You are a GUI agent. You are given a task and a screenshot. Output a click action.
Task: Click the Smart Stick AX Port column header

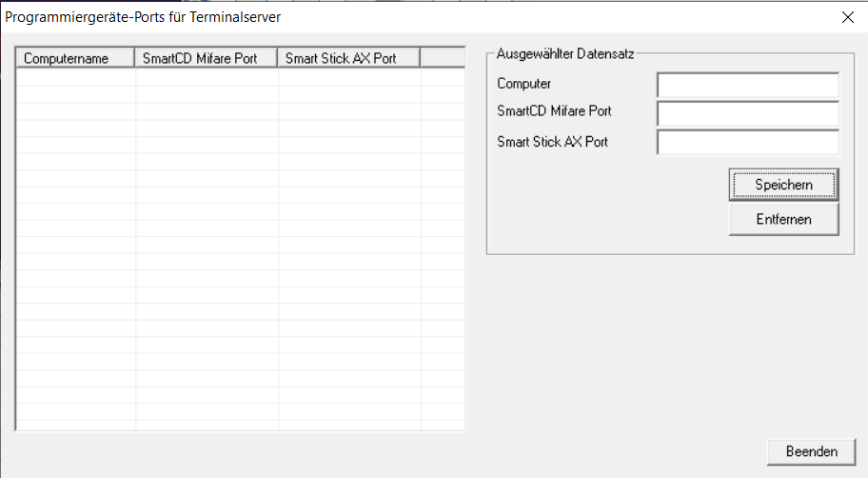[348, 58]
